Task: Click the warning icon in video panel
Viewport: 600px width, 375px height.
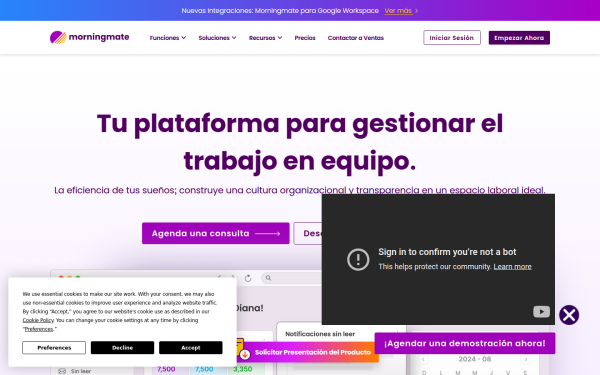Action: tap(358, 259)
